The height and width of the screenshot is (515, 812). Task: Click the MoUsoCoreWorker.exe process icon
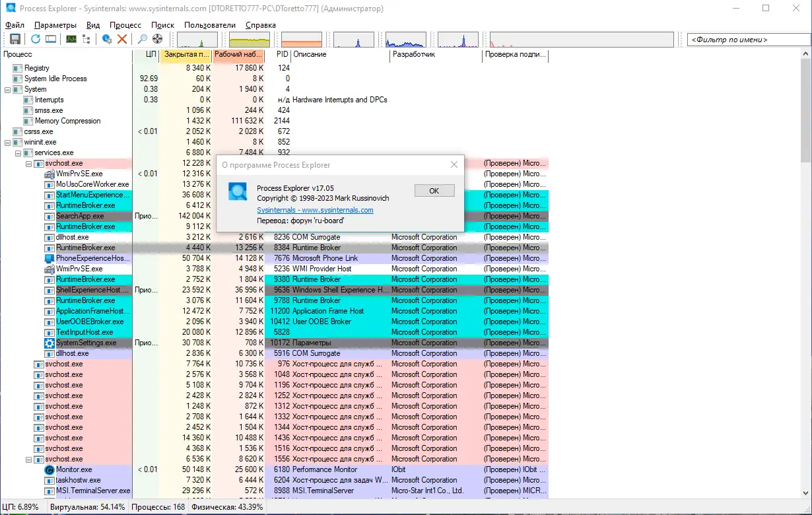coord(50,184)
